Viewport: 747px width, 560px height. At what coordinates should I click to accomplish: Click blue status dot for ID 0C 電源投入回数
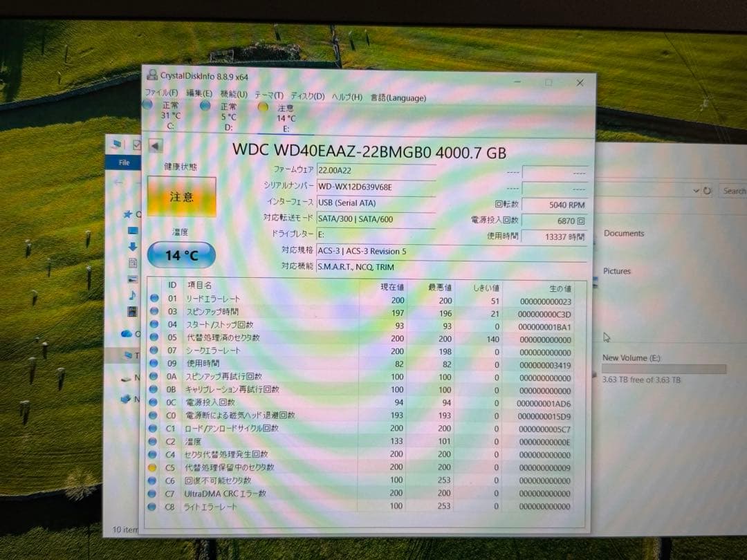coord(153,402)
